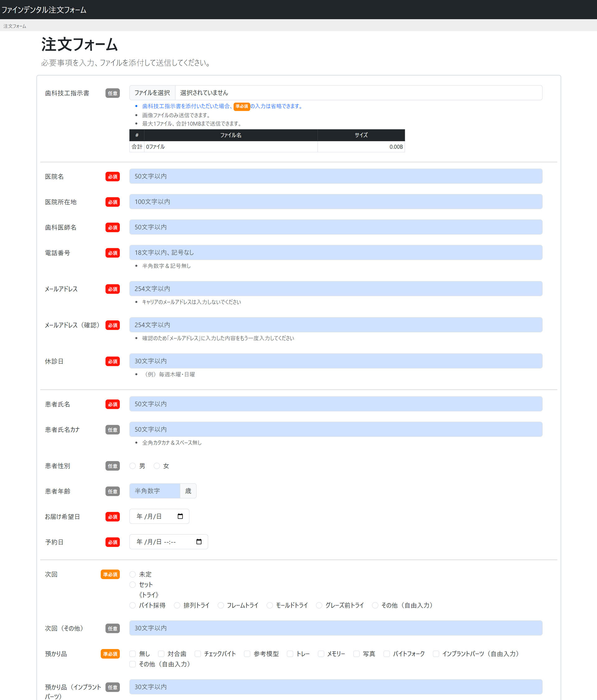597x700 pixels.
Task: Focus the 医院名 input field
Action: pyautogui.click(x=336, y=176)
